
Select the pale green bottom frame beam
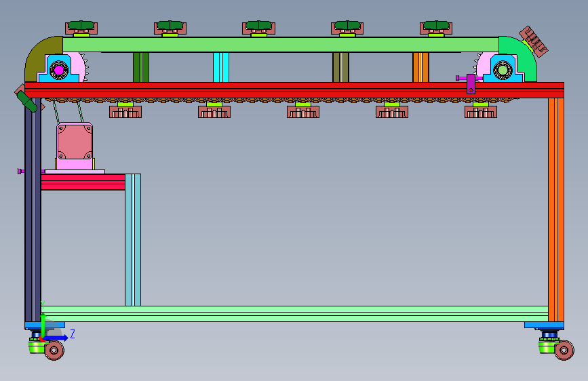(x=294, y=314)
